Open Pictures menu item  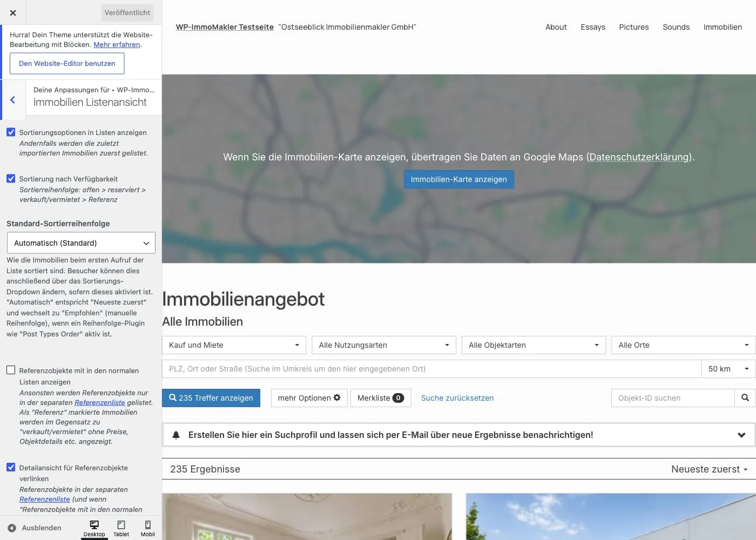[x=634, y=27]
